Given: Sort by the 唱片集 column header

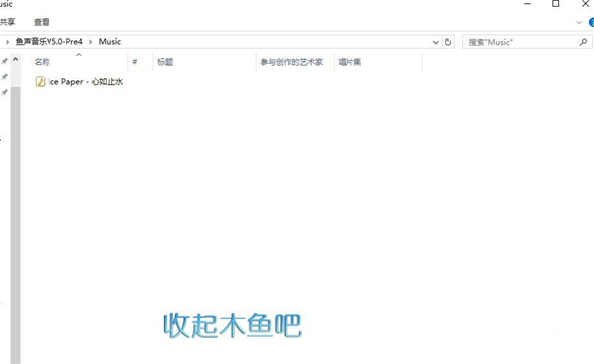Looking at the screenshot, I should pyautogui.click(x=349, y=62).
